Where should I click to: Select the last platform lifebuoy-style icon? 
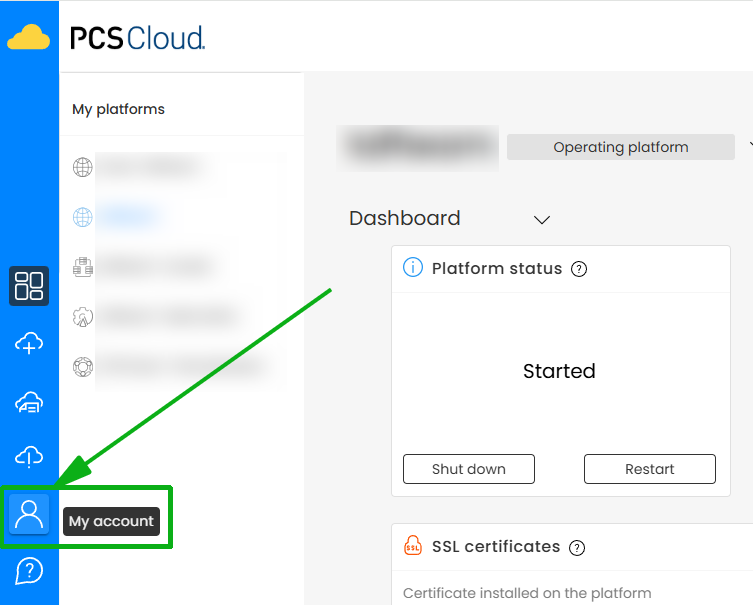83,367
